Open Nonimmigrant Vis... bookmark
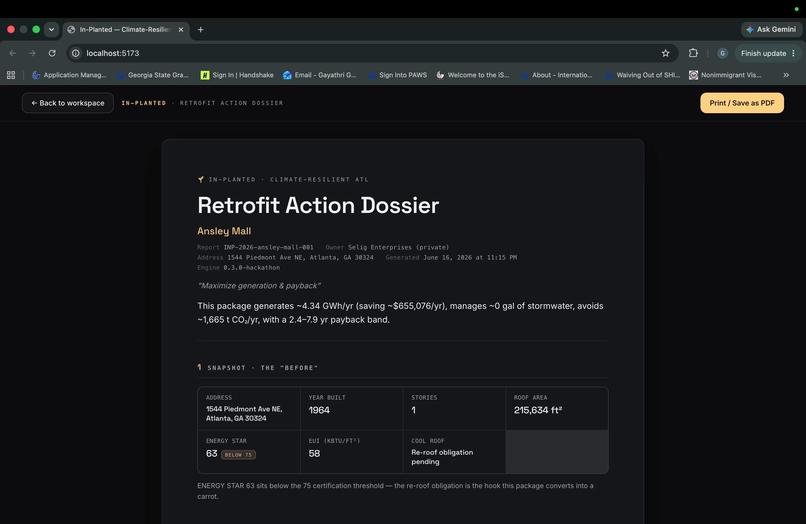The width and height of the screenshot is (806, 524). coord(725,75)
